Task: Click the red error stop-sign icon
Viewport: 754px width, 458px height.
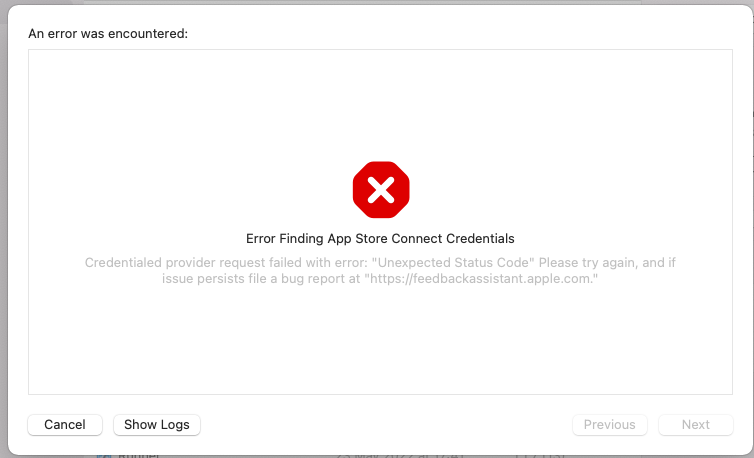Action: 381,190
